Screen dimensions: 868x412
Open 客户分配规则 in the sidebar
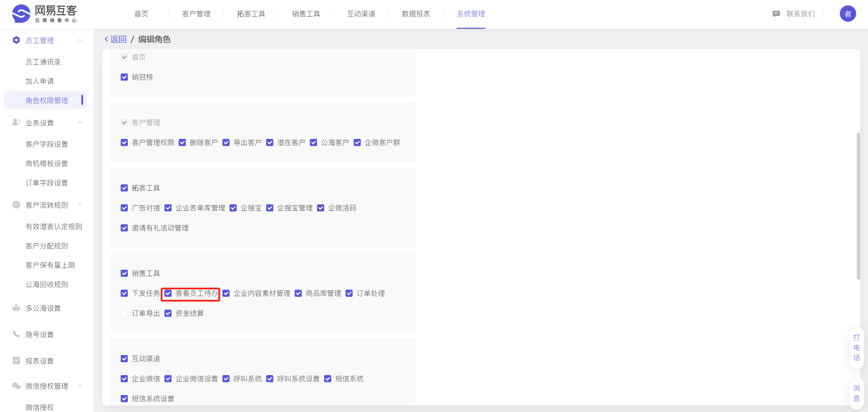47,246
